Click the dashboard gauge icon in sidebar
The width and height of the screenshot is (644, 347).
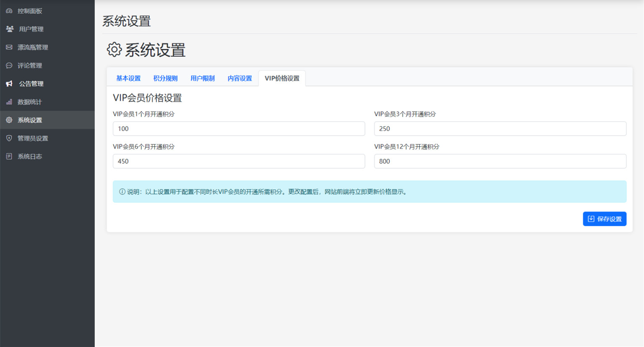(x=9, y=11)
